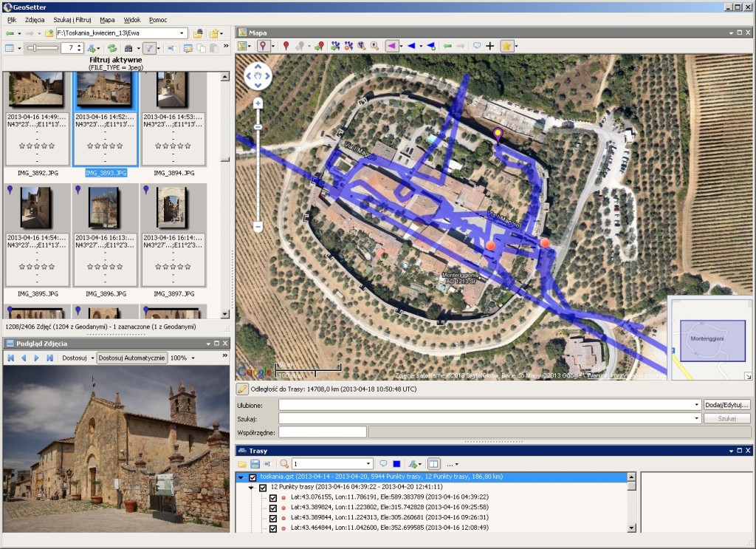Click the Dostosuj Automatycznie button
The image size is (756, 549).
pyautogui.click(x=132, y=358)
